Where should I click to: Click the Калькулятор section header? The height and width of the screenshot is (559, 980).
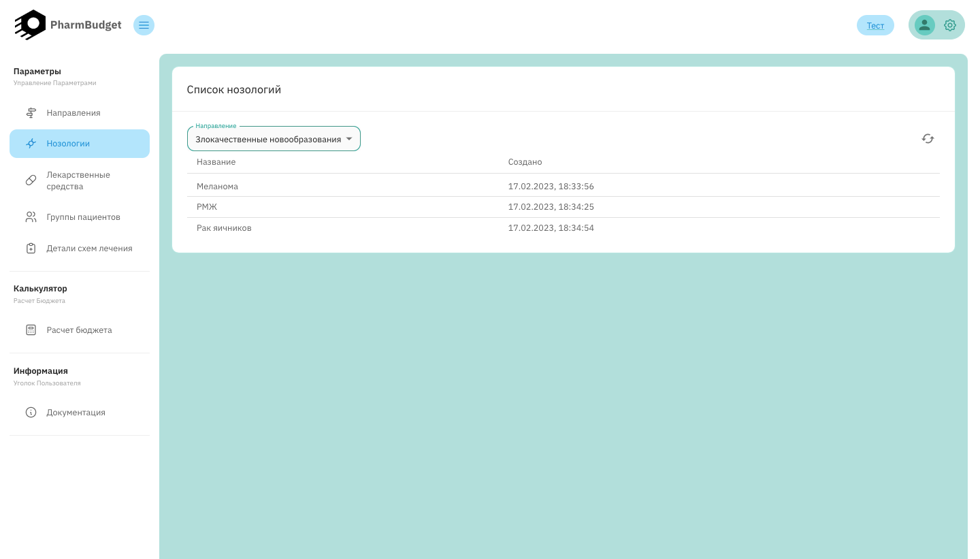40,289
